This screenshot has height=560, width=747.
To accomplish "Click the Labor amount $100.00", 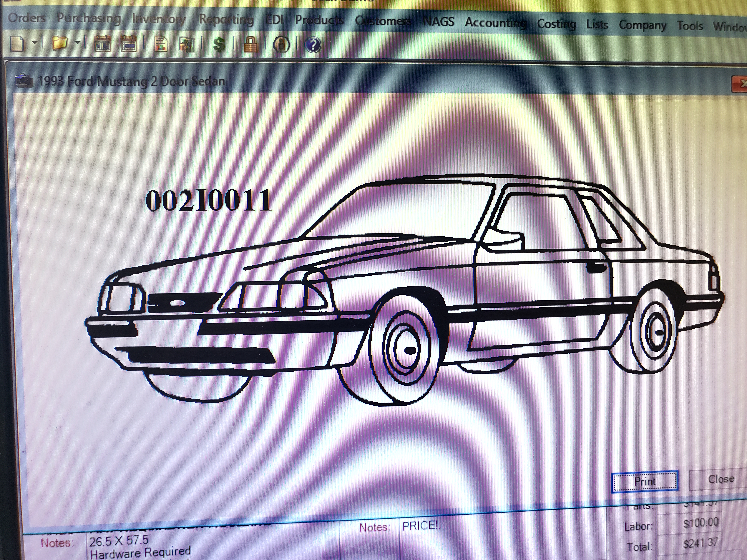I will pos(701,523).
